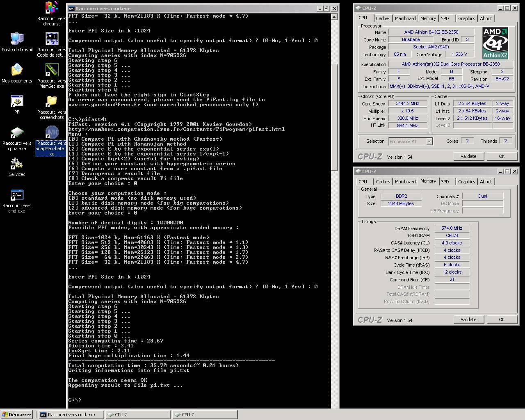525x420 pixels.
Task: Open About tab in top CPU-Z
Action: [486, 18]
